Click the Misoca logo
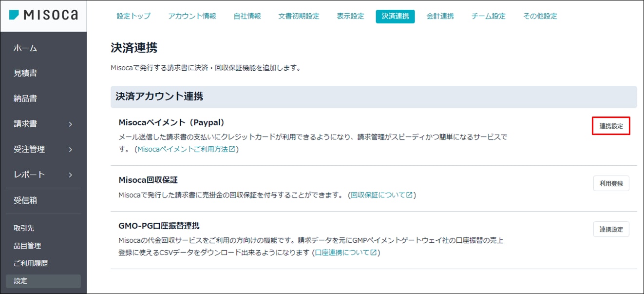Image resolution: width=644 pixels, height=294 pixels. 43,15
